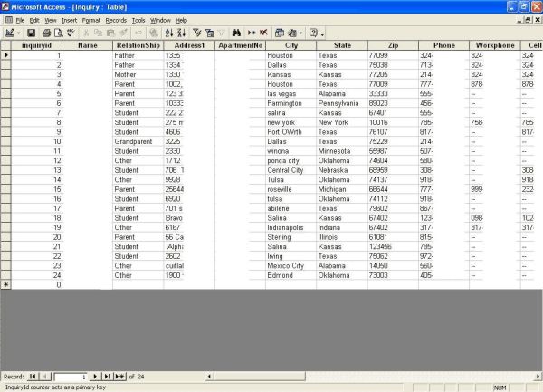Viewport: 543px width, 392px height.
Task: Click the 'Mother' relationship cell
Action: tap(138, 74)
